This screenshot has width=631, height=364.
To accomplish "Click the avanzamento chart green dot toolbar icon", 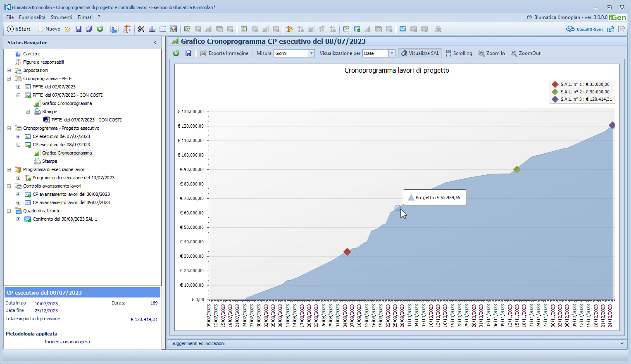I will point(357,29).
